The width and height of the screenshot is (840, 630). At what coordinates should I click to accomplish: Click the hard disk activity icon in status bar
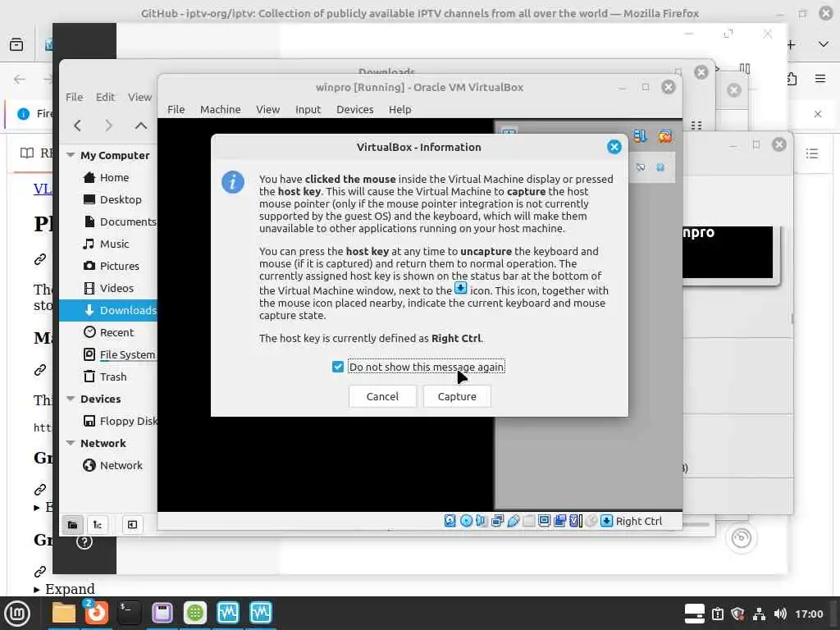pos(450,521)
